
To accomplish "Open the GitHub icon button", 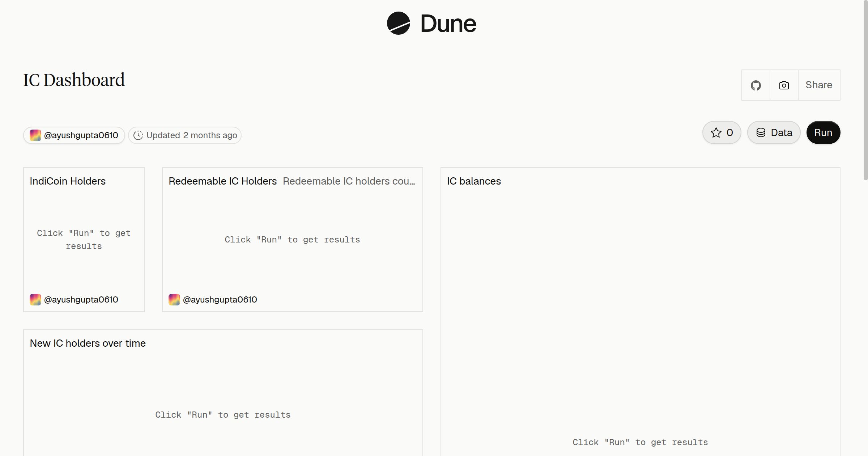I will [756, 85].
